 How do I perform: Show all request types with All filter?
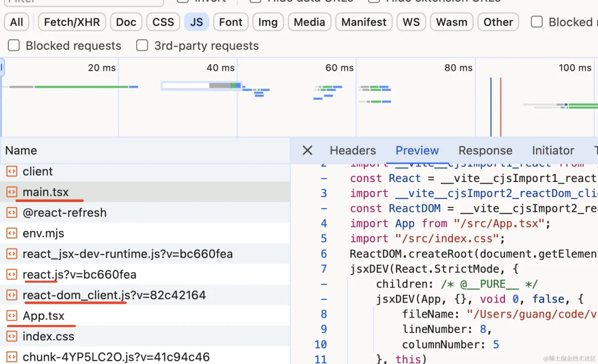[x=17, y=22]
